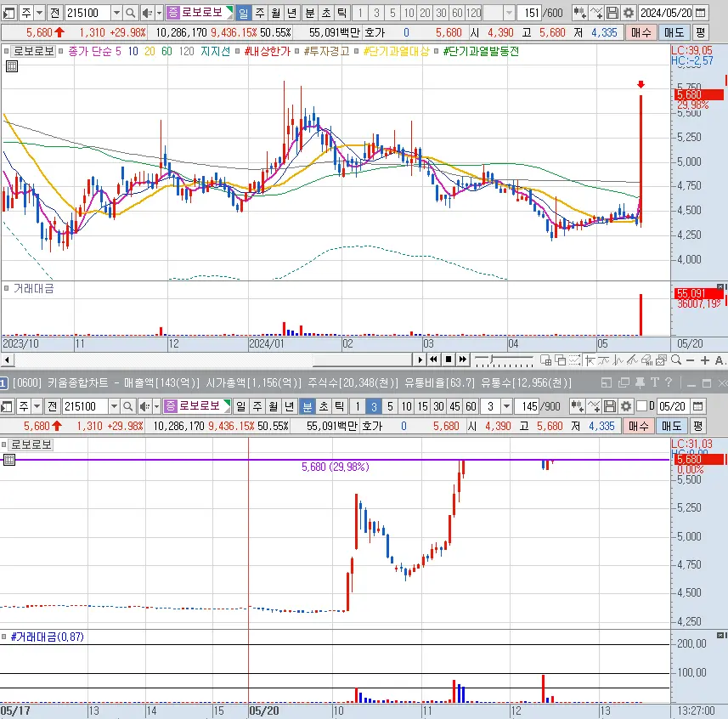Click 평 button in top chart quote bar
The image size is (728, 719).
[700, 32]
